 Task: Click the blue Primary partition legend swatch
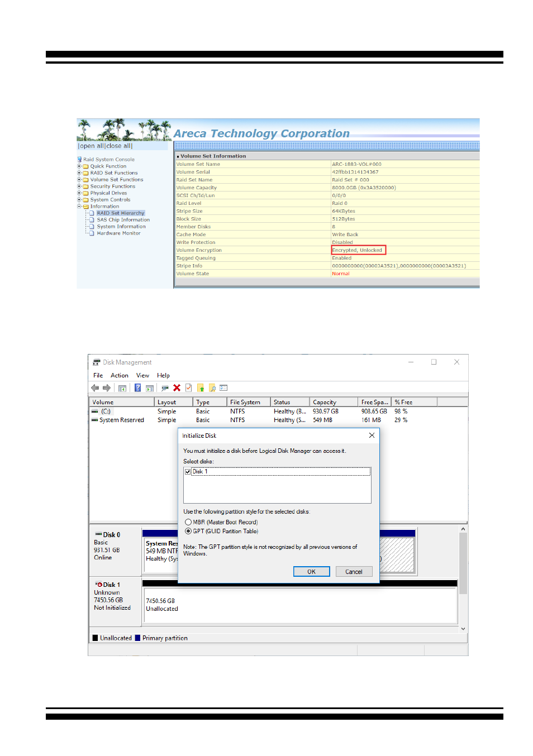coord(137,638)
